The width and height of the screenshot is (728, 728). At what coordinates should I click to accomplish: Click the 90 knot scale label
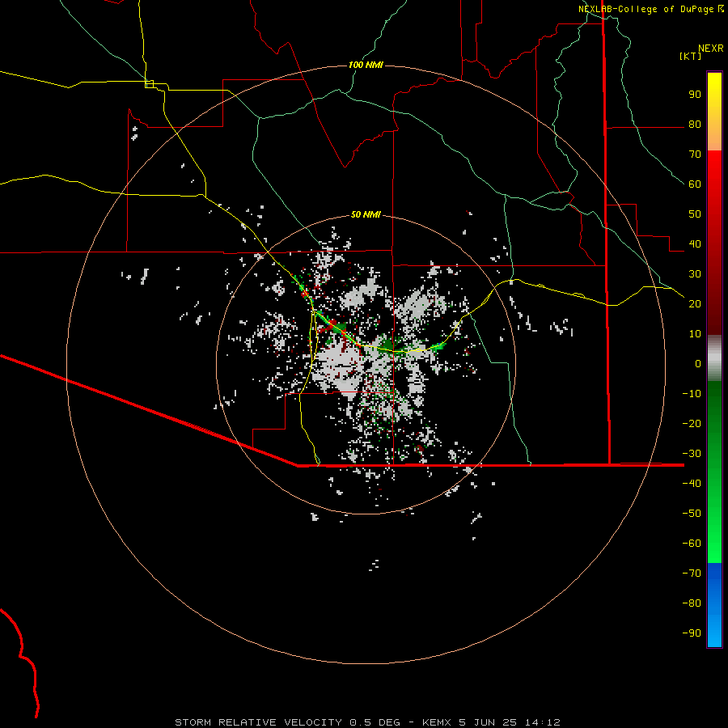coord(695,95)
